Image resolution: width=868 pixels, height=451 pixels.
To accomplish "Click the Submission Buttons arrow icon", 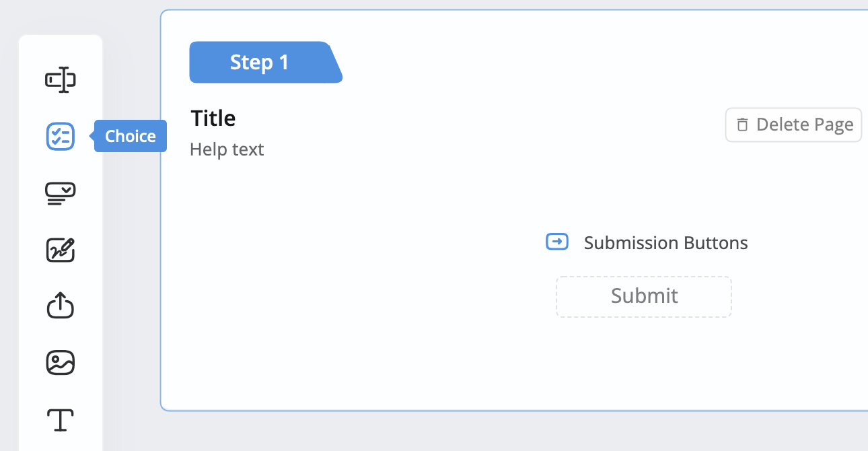I will click(557, 242).
